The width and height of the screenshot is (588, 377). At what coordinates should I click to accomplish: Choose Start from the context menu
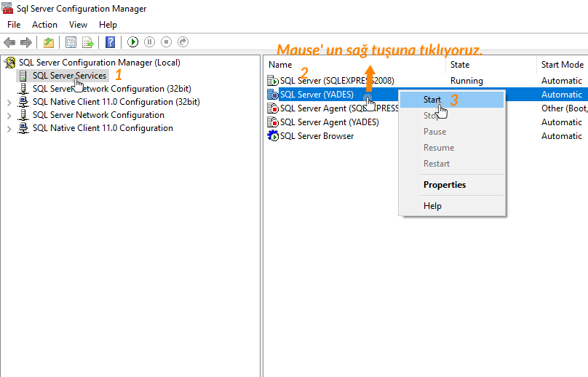[x=432, y=100]
